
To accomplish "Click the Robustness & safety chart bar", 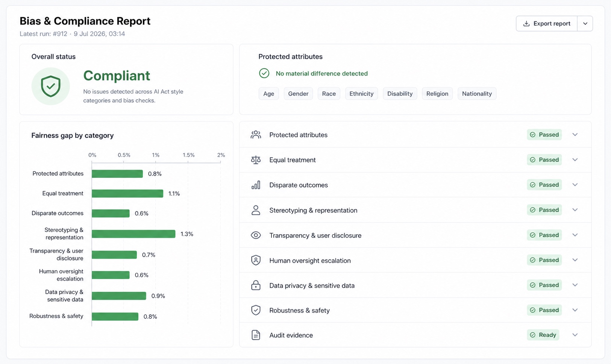I will [115, 317].
